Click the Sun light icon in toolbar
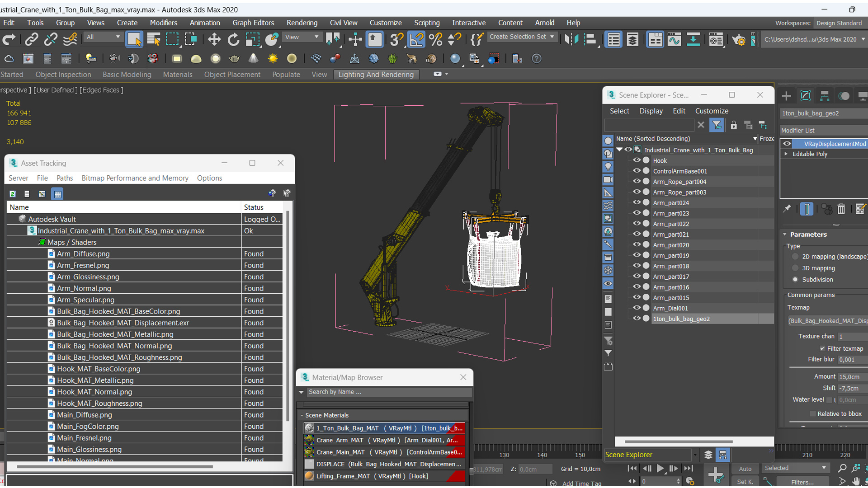The height and width of the screenshot is (488, 868). click(x=273, y=59)
